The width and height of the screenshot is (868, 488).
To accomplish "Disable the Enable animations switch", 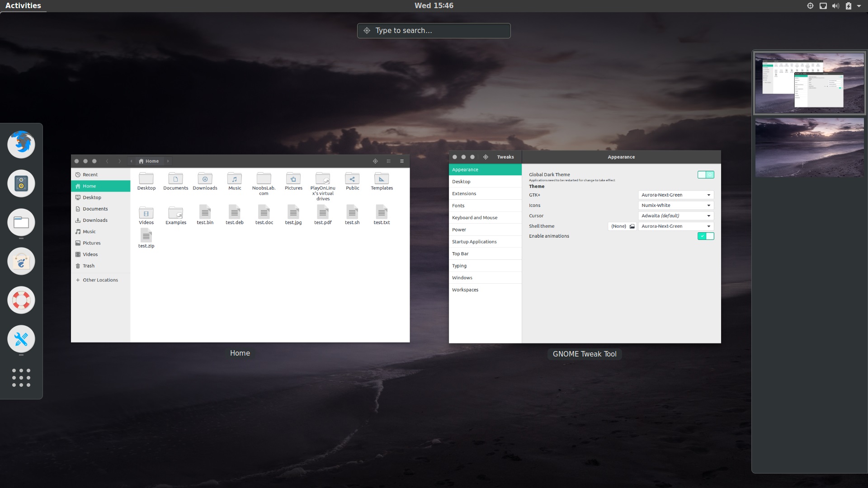I will pos(706,236).
